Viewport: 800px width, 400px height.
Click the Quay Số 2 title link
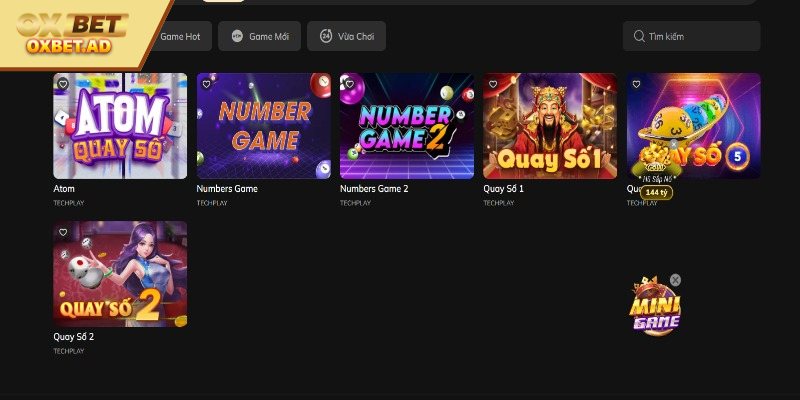point(74,337)
